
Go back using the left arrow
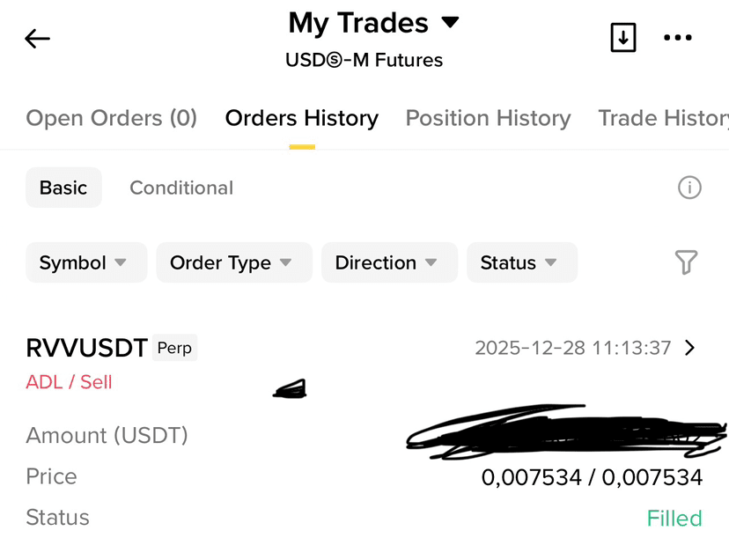[37, 39]
